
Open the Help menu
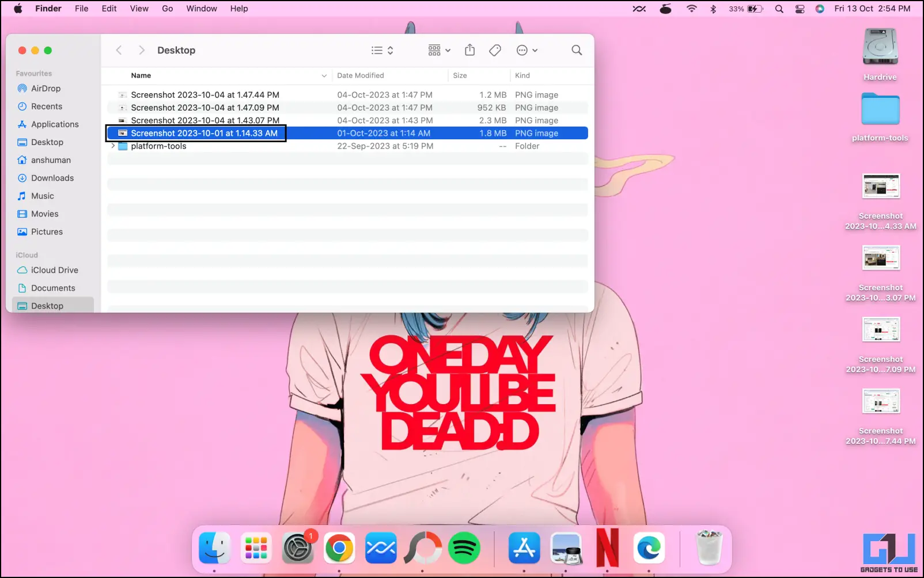click(x=239, y=9)
